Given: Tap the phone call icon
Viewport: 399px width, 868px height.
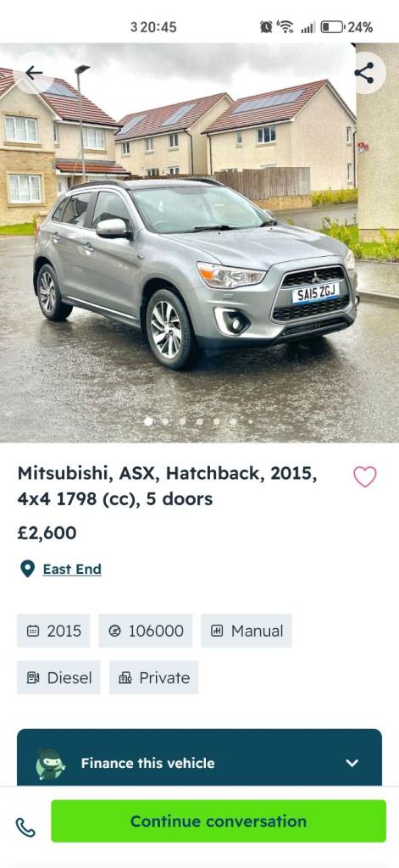Looking at the screenshot, I should click(25, 827).
